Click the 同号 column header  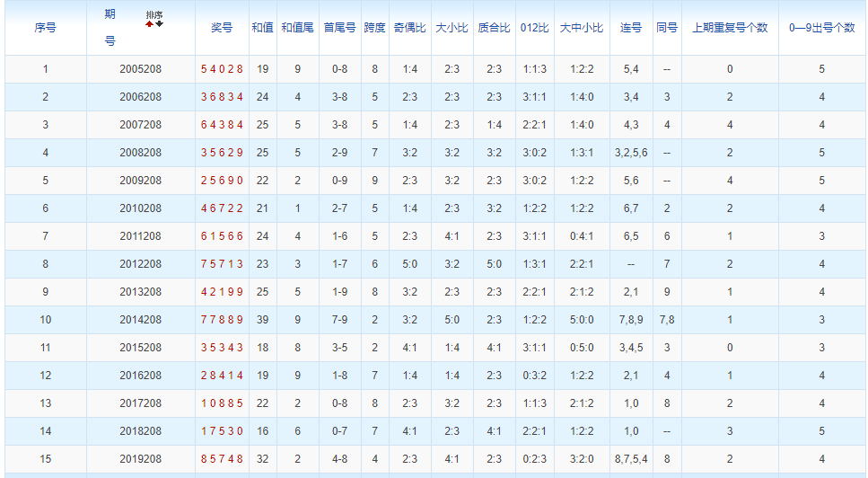pyautogui.click(x=667, y=28)
